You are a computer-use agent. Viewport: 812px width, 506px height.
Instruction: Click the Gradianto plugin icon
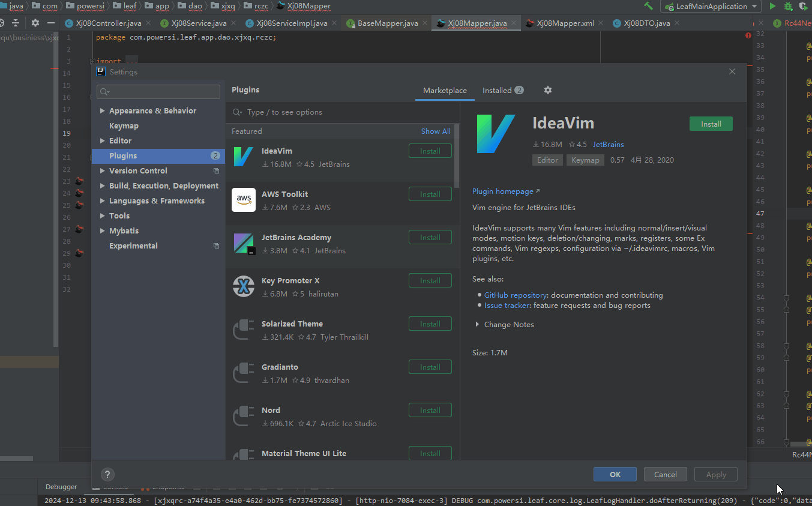[x=243, y=373]
